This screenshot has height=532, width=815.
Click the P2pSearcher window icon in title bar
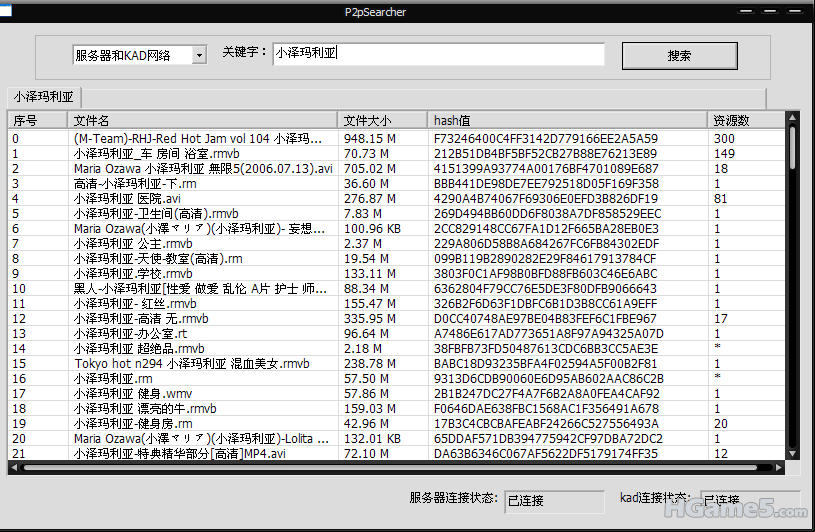[7, 11]
